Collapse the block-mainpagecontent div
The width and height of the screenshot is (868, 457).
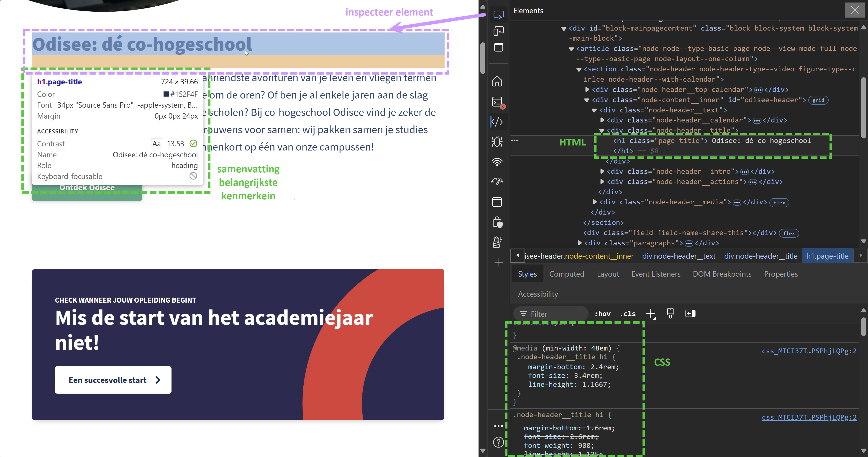pos(564,29)
